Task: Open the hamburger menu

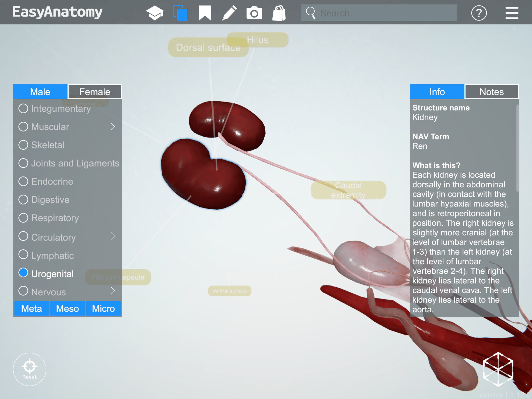Action: tap(512, 13)
